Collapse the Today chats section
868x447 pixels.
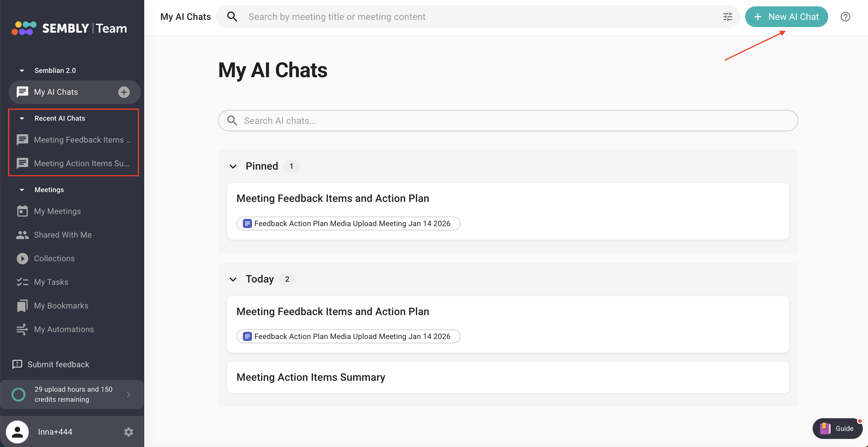click(x=233, y=279)
